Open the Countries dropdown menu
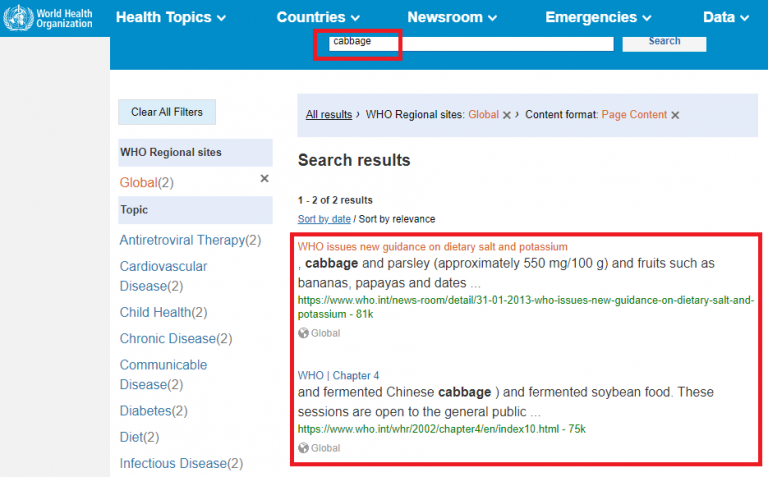The image size is (768, 477). click(318, 18)
